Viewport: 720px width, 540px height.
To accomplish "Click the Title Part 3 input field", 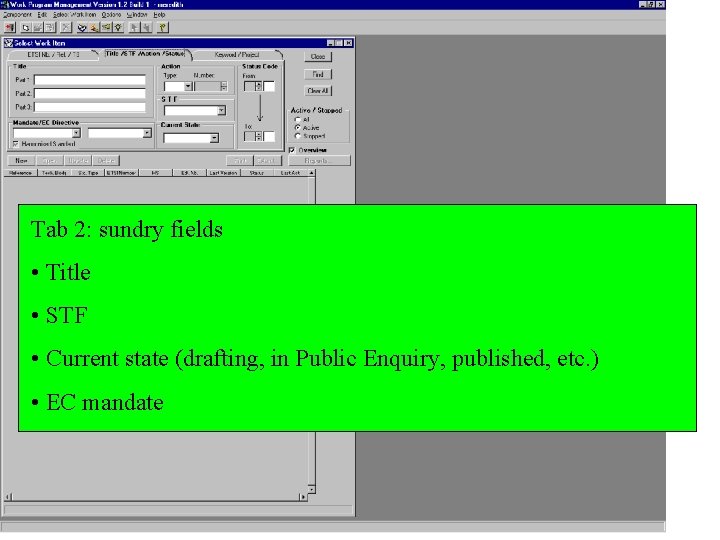I will click(x=90, y=107).
